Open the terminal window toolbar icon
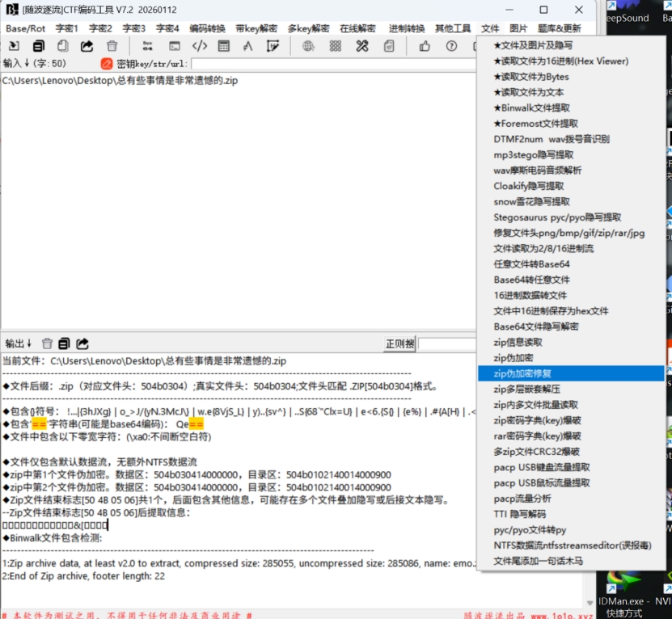The image size is (672, 619). pyautogui.click(x=175, y=46)
